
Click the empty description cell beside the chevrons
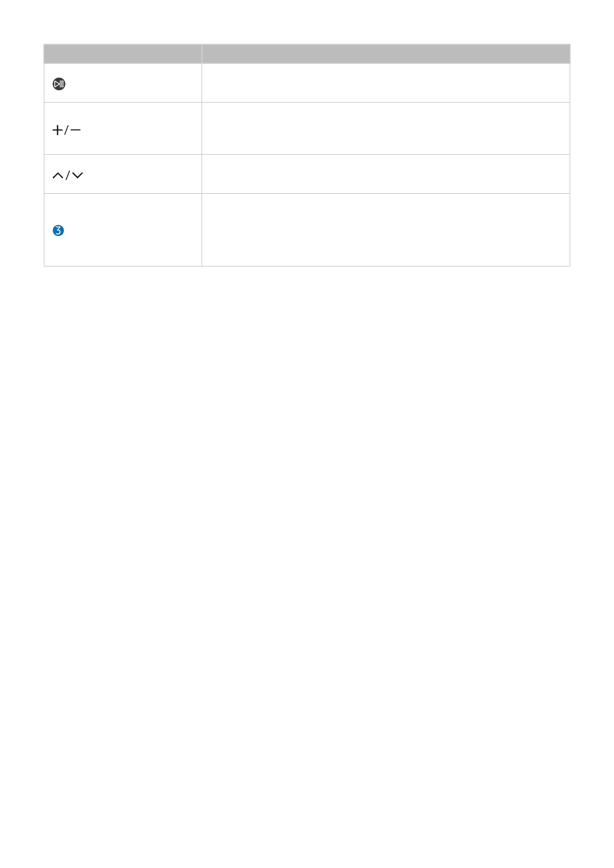(386, 174)
